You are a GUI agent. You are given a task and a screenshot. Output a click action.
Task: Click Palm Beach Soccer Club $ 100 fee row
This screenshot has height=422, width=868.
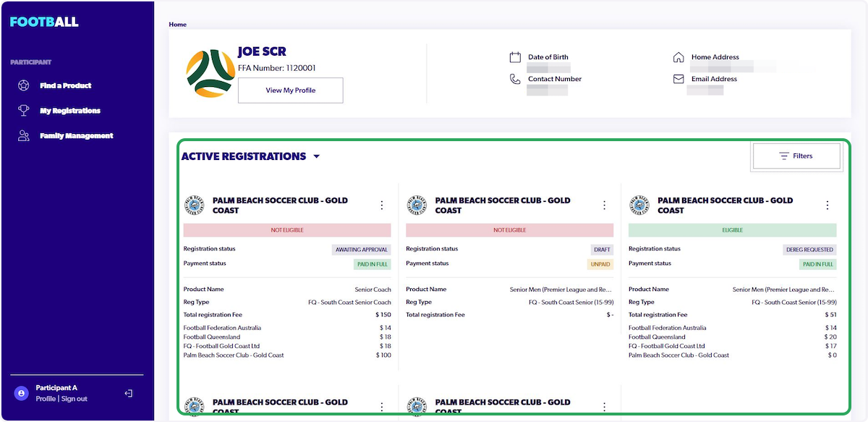click(x=287, y=355)
